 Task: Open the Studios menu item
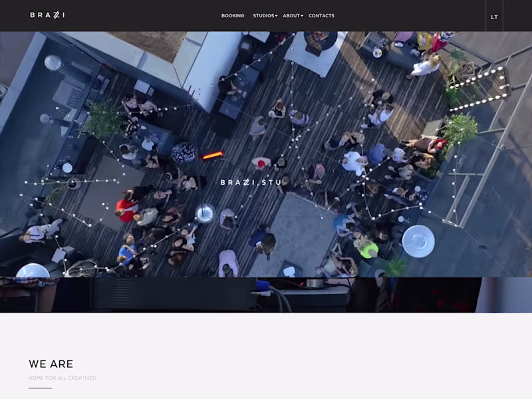[263, 15]
